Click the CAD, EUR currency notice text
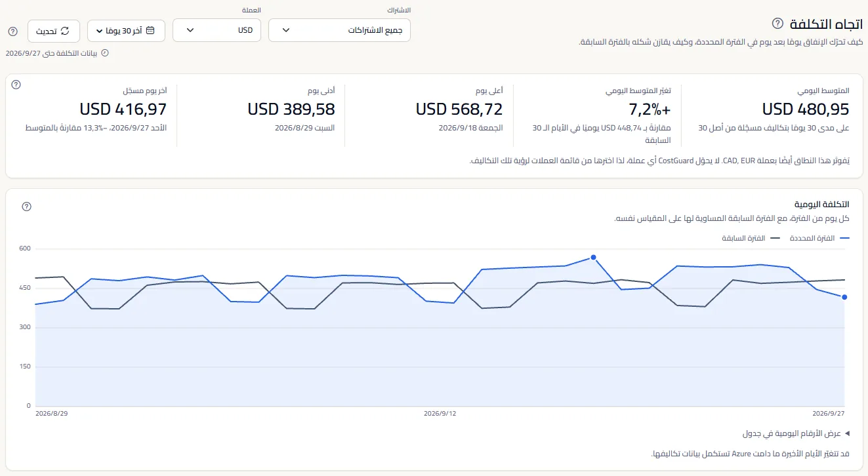Screen dimensions: 868x476 tap(660, 161)
